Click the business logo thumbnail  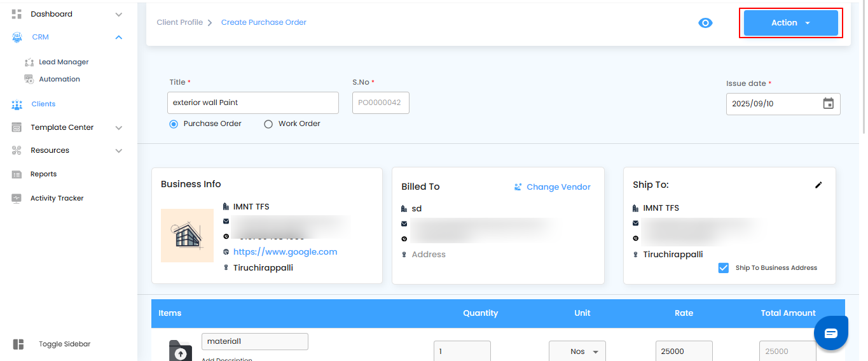pos(187,236)
